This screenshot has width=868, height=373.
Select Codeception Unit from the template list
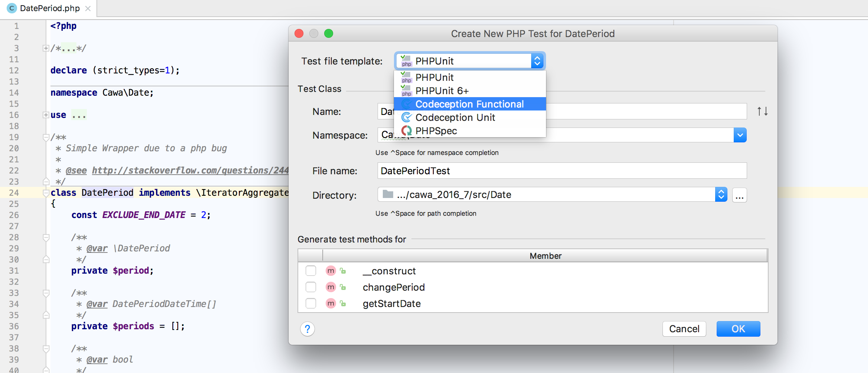coord(455,118)
